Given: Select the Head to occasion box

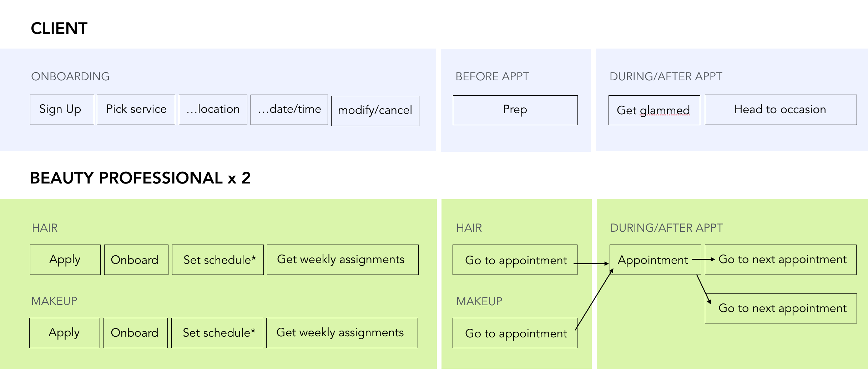Looking at the screenshot, I should coord(781,110).
